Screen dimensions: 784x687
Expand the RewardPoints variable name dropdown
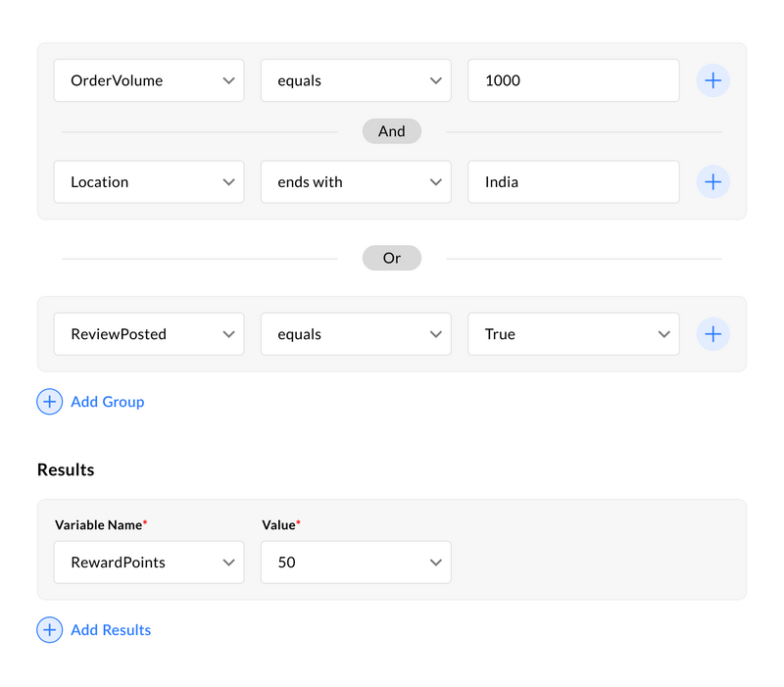148,562
